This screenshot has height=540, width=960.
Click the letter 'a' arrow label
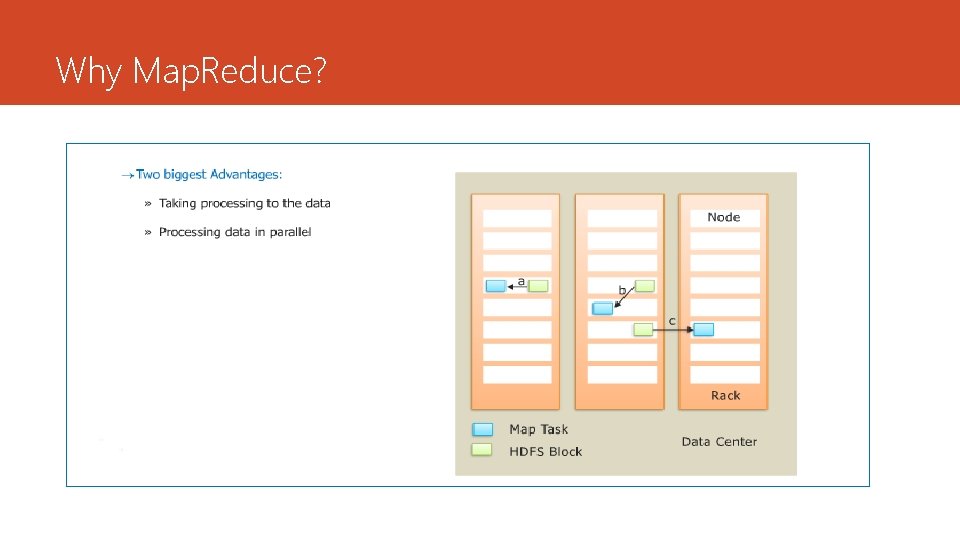pyautogui.click(x=521, y=281)
